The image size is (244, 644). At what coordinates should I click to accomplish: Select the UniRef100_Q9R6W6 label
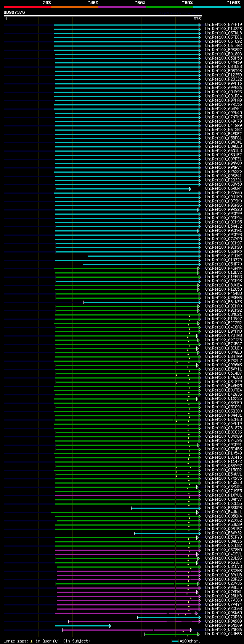tap(223, 365)
